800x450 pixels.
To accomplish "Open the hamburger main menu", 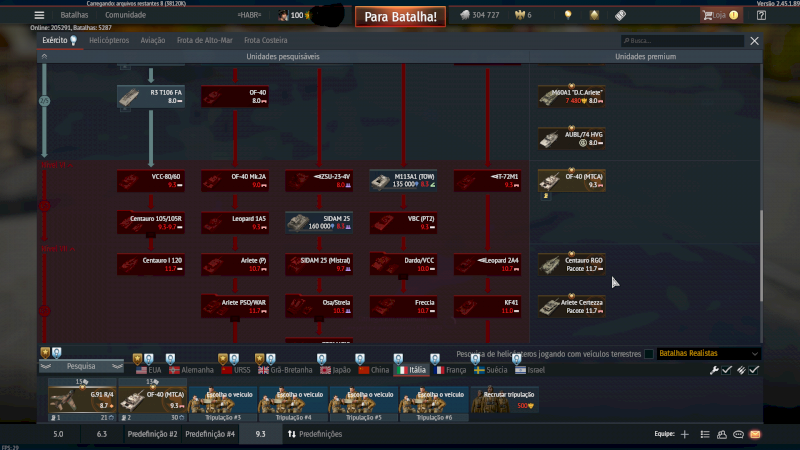I will [39, 15].
